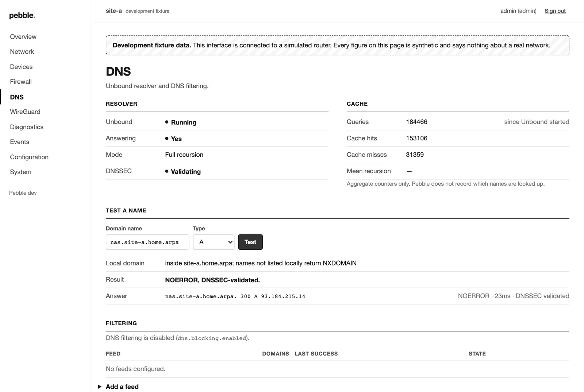Viewport: 584px width, 392px height.
Task: Click the NOERROR · 23ms · DNSSEC validated summary
Action: point(514,296)
